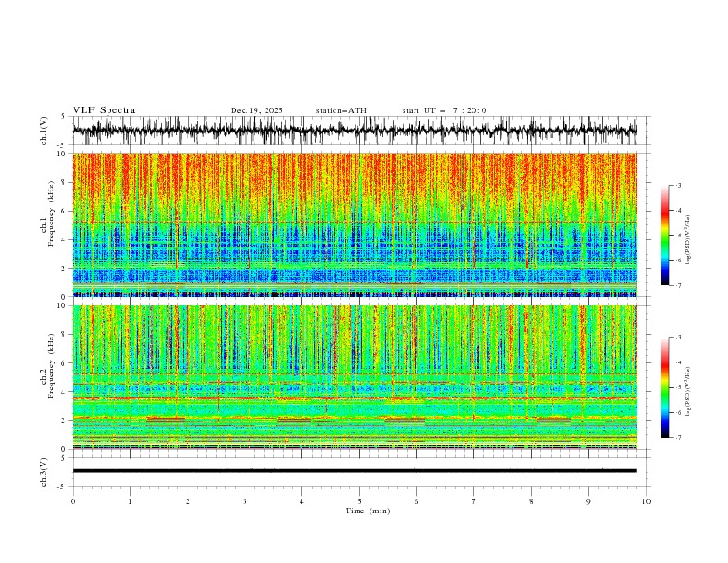The image size is (728, 563).
Task: Click the '10' minute tick on the time axis
Action: pos(646,501)
